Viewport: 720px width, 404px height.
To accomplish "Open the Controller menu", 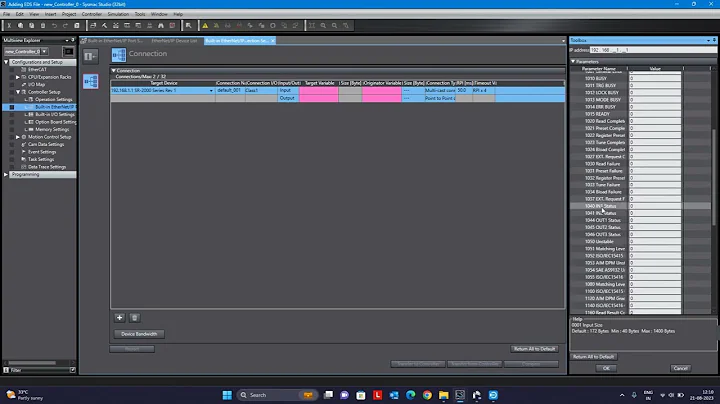I will [92, 14].
